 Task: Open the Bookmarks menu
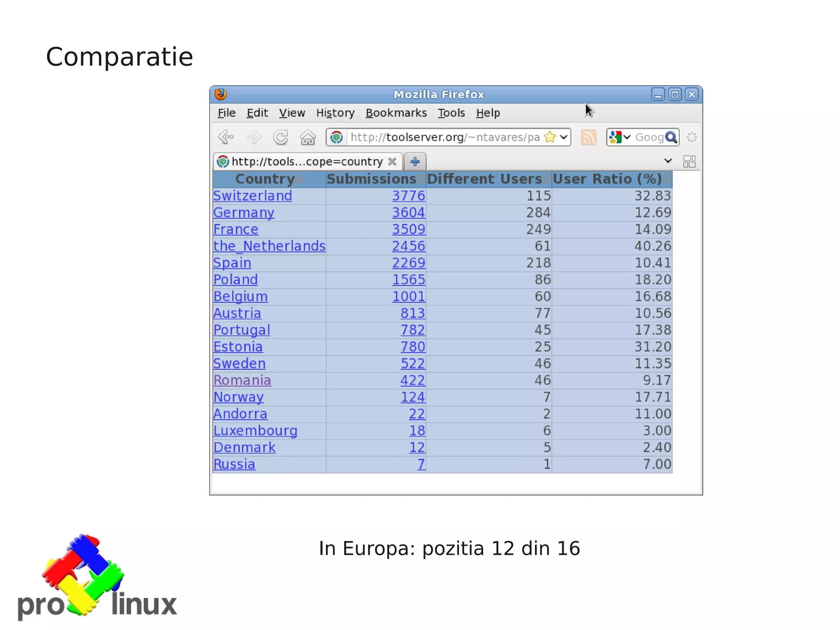point(396,113)
